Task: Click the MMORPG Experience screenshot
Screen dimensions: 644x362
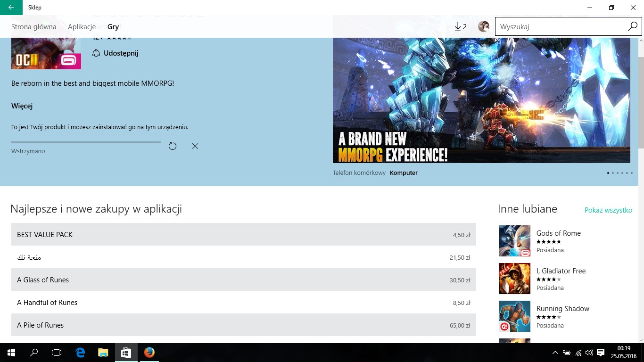Action: point(481,100)
